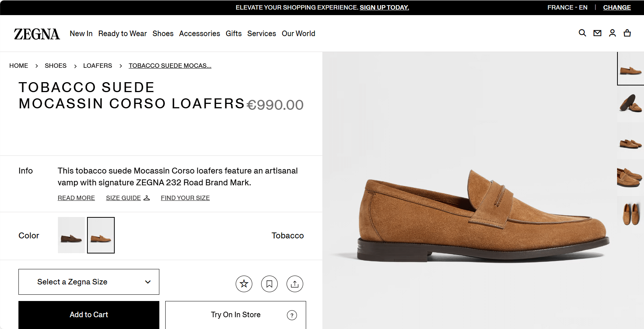Screen dimensions: 644x329
Task: Expand the Select a Zegna Size dropdown
Action: point(89,282)
